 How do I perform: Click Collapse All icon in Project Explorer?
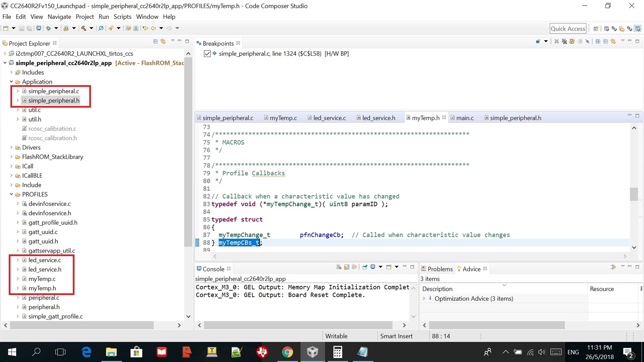pyautogui.click(x=155, y=41)
